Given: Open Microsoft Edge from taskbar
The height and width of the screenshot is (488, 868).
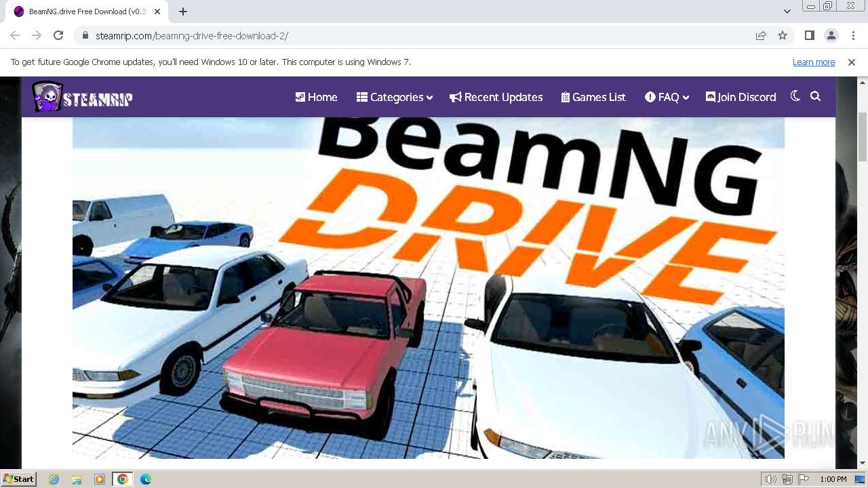Looking at the screenshot, I should [146, 479].
